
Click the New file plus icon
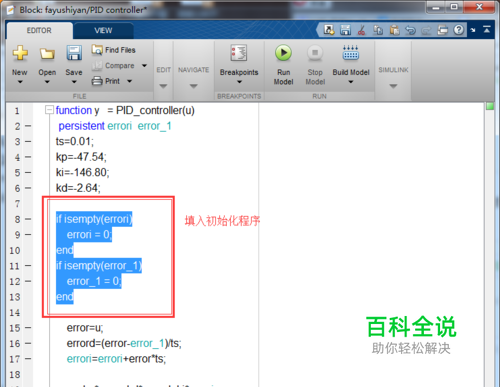[x=20, y=53]
